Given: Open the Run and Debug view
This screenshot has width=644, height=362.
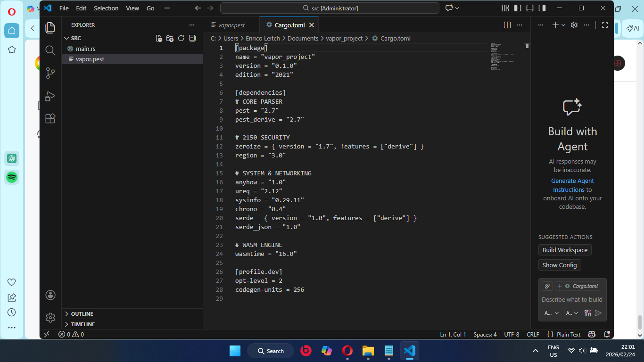Looking at the screenshot, I should [50, 96].
